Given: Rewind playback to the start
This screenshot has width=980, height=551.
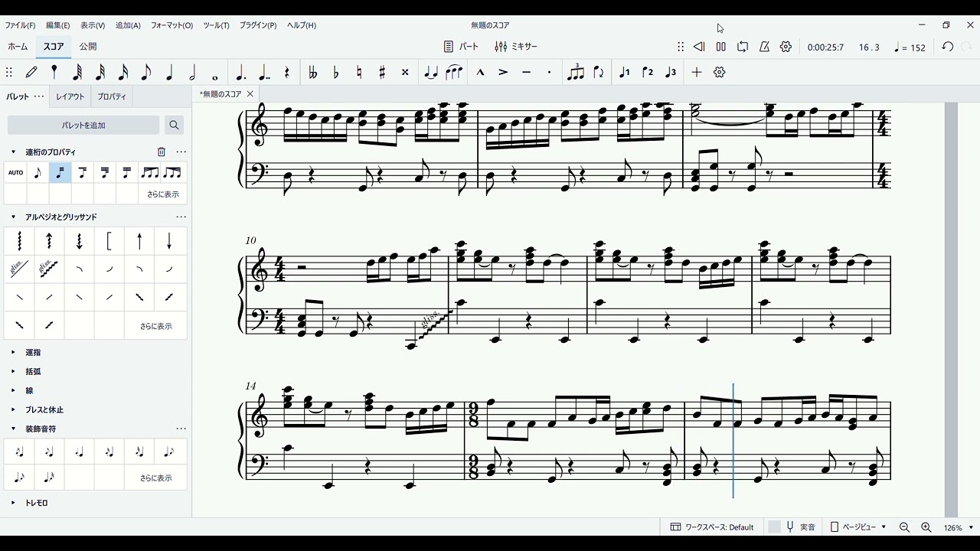Looking at the screenshot, I should click(x=699, y=47).
